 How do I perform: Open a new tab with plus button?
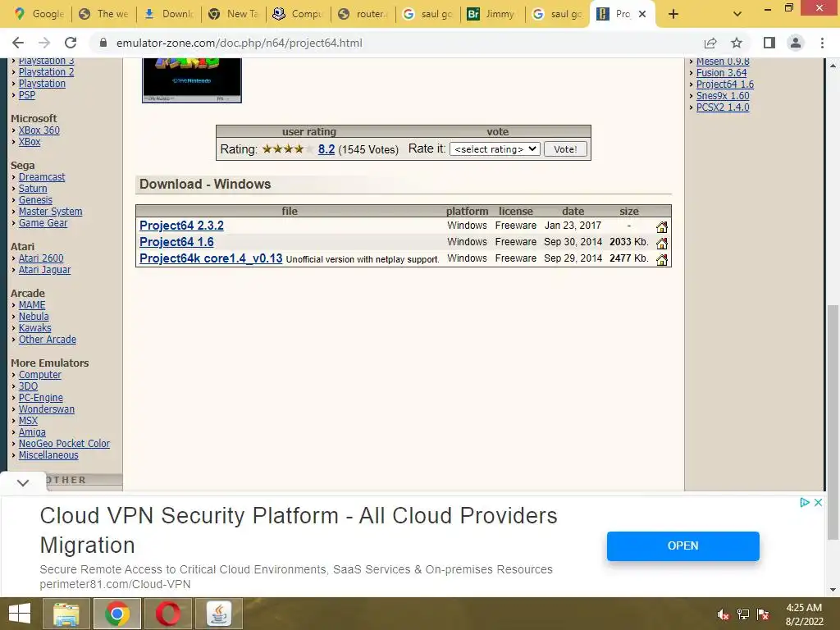tap(673, 14)
